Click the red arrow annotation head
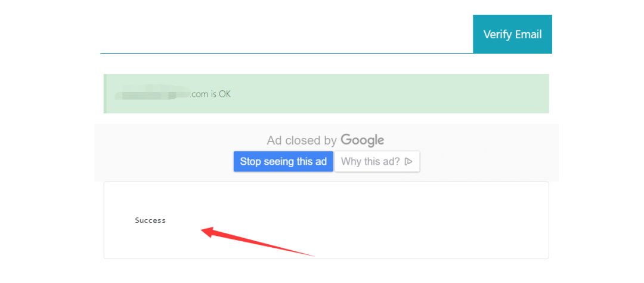Viewport: 644px width, 283px height. click(x=208, y=232)
